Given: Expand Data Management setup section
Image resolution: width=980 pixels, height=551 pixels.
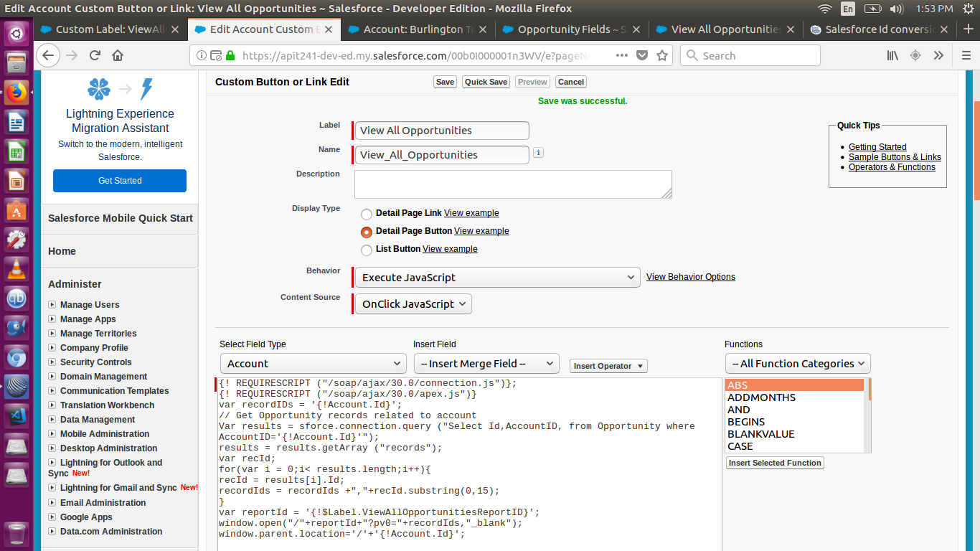Looking at the screenshot, I should click(x=52, y=419).
